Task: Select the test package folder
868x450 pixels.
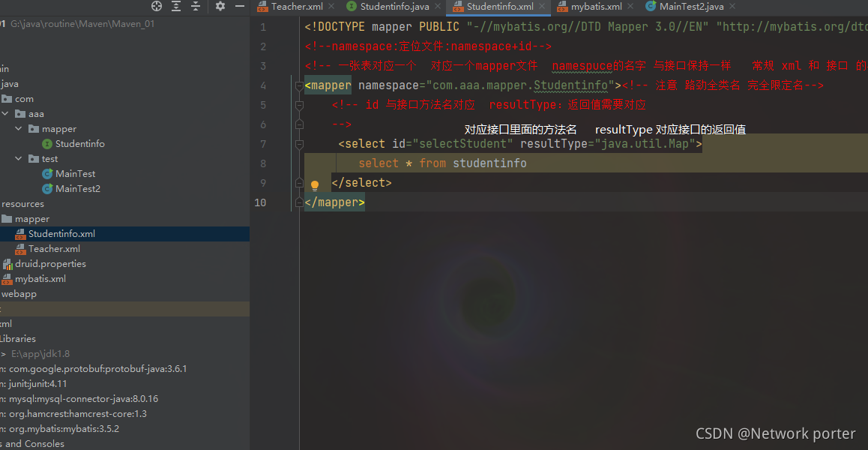Action: [x=49, y=158]
